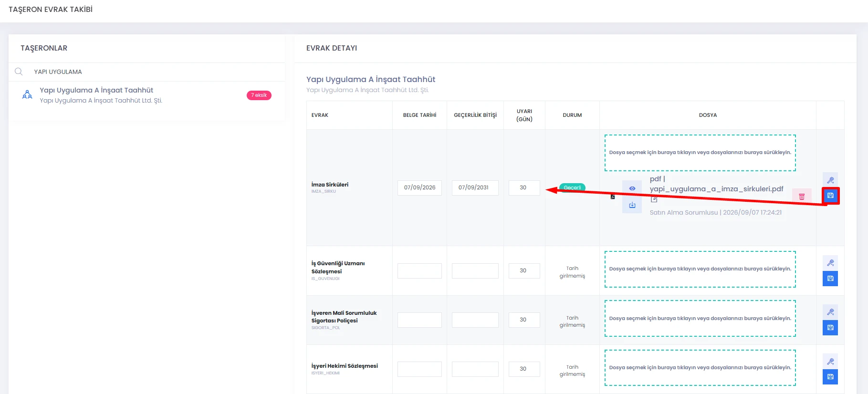This screenshot has height=394, width=868.
Task: Click the magic wand icon for İşyeri Hekimi Sözleşmesi
Action: (830, 362)
